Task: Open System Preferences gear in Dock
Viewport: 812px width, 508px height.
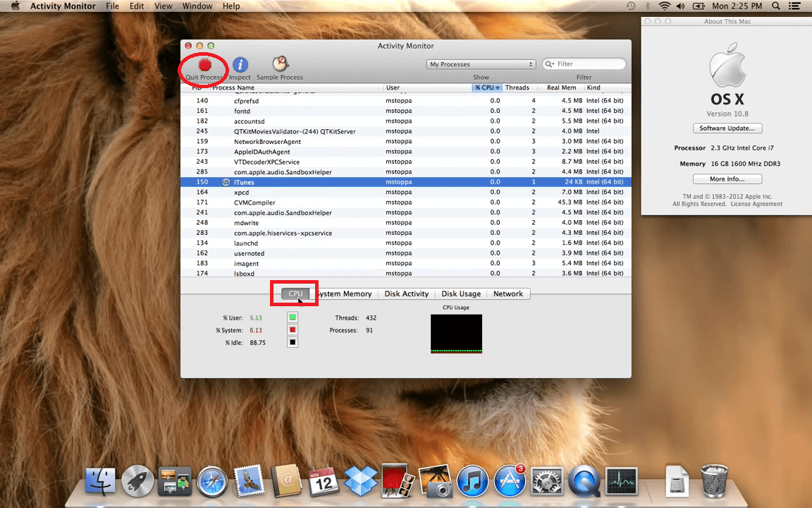Action: click(547, 481)
